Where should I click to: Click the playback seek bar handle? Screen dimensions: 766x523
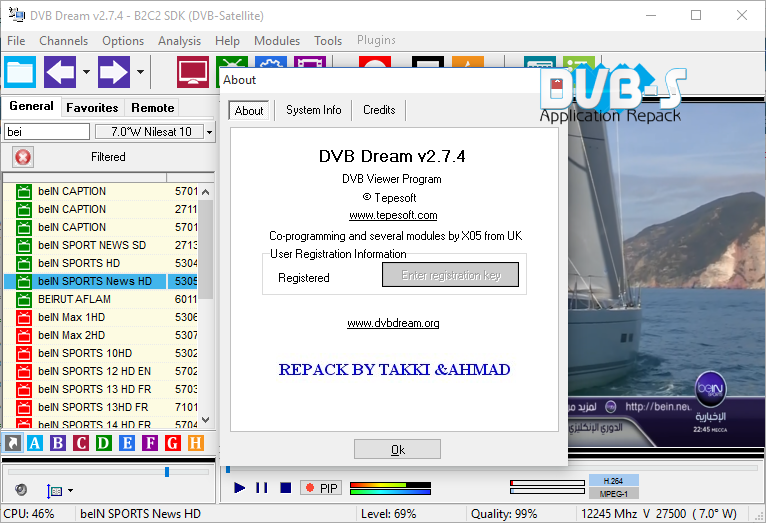tap(228, 469)
